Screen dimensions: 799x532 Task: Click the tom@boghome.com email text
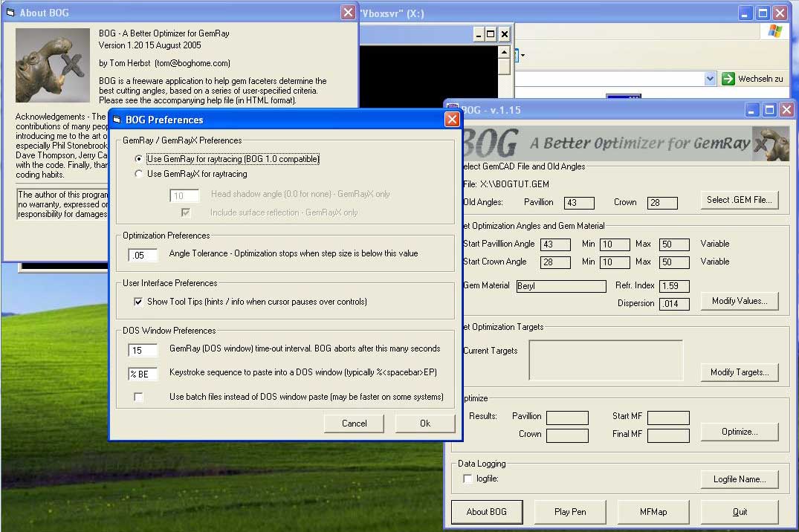tap(192, 63)
